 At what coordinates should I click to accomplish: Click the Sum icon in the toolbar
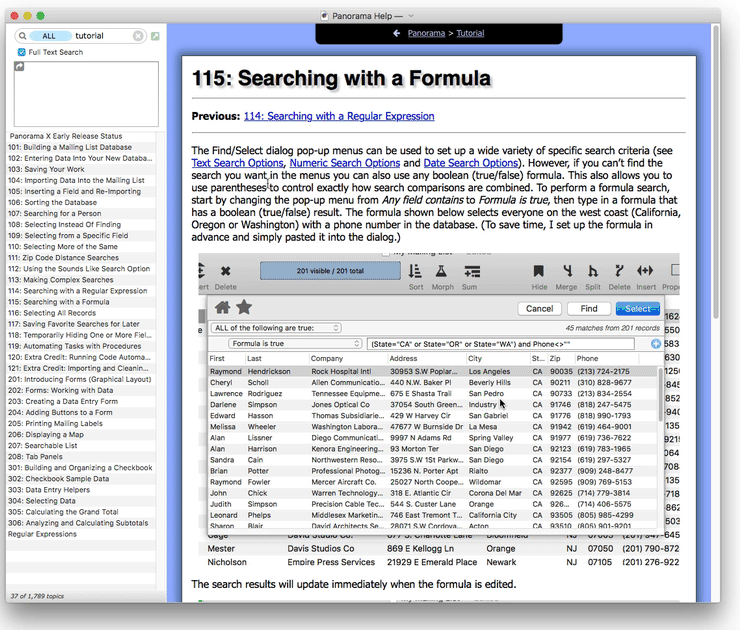(x=471, y=271)
